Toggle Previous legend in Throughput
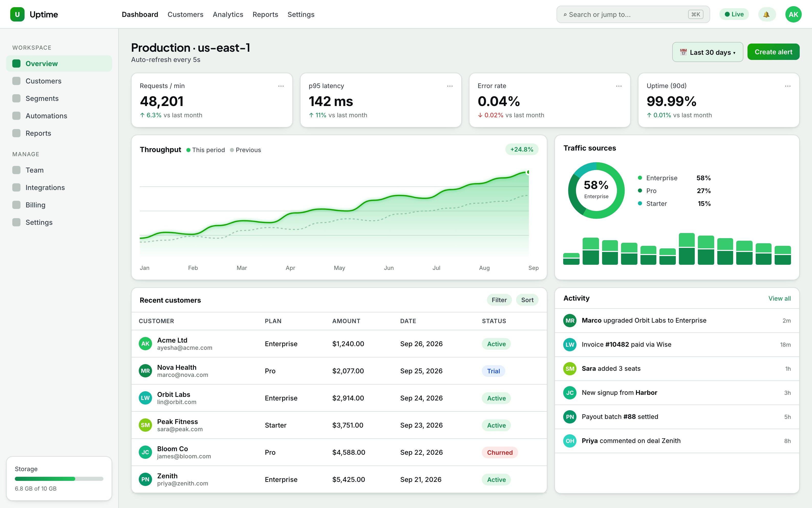Viewport: 812px width, 508px height. coord(245,150)
